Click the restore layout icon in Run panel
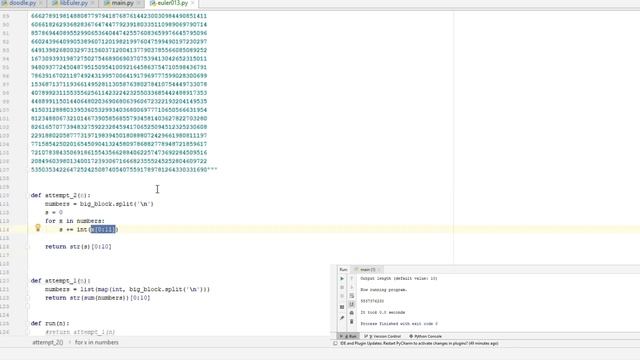The image size is (640, 360). point(342,307)
